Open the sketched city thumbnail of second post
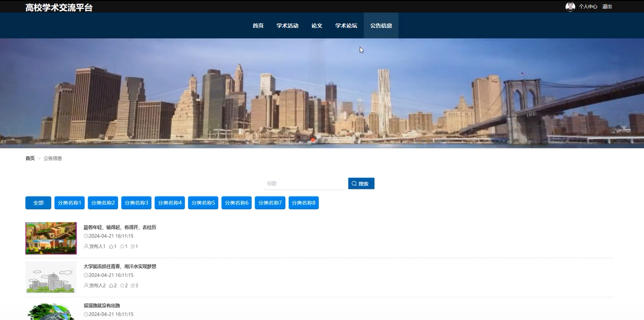 coord(51,277)
